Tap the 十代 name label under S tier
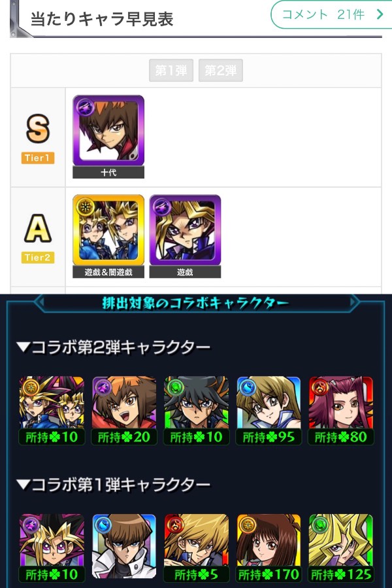Screen dimensions: 392x588 point(108,173)
